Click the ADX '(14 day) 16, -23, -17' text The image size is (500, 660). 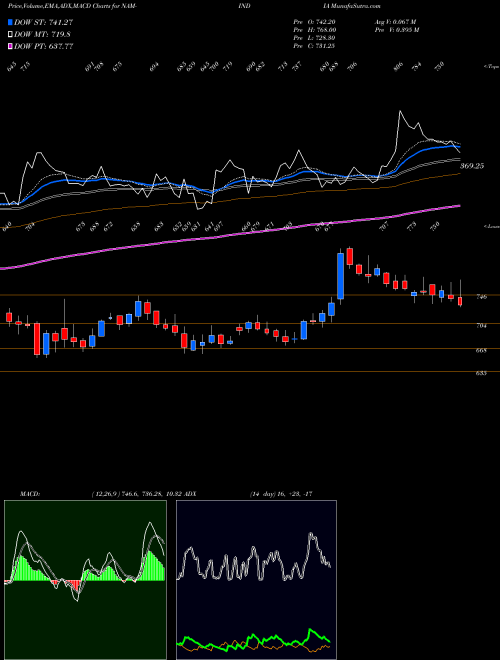[x=281, y=494]
